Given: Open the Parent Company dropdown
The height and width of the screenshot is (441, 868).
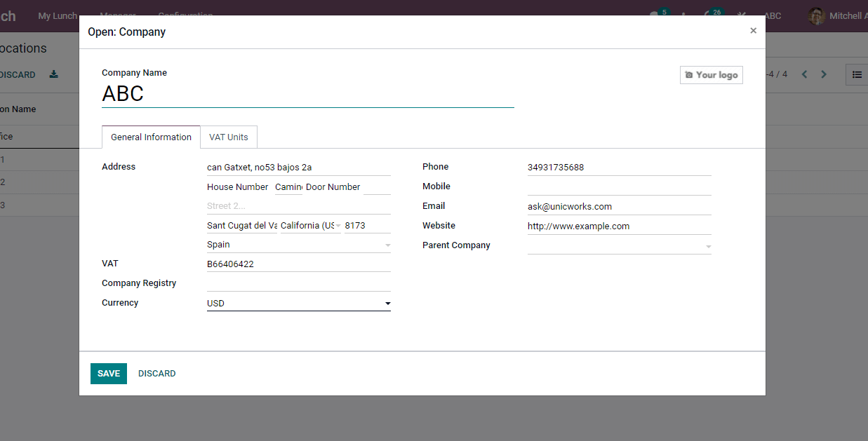Looking at the screenshot, I should [x=619, y=246].
